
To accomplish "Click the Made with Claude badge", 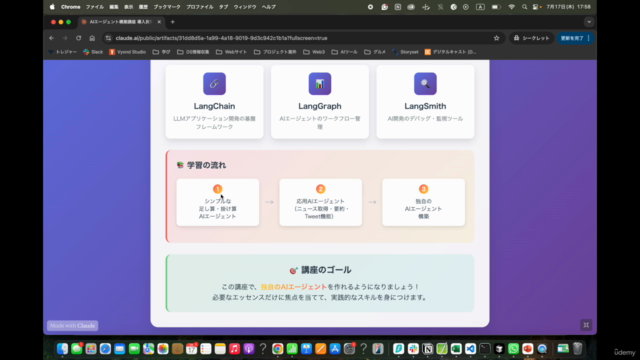I will (73, 325).
